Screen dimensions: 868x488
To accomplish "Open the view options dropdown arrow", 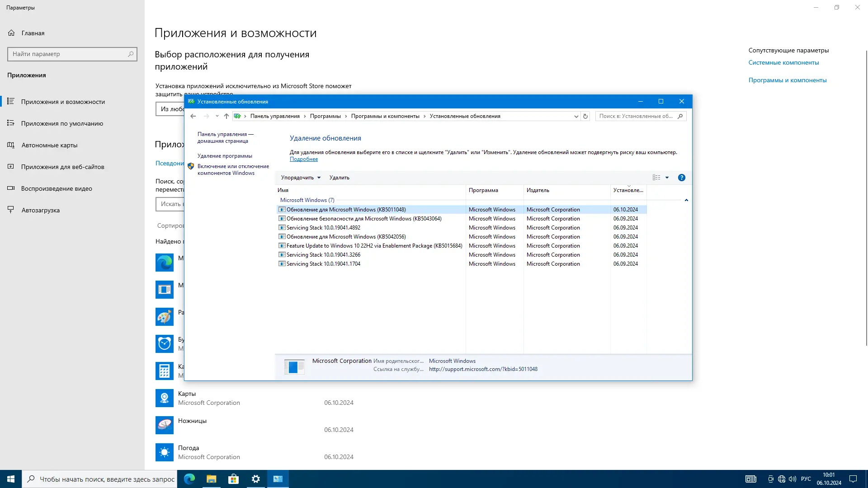I will click(x=667, y=178).
